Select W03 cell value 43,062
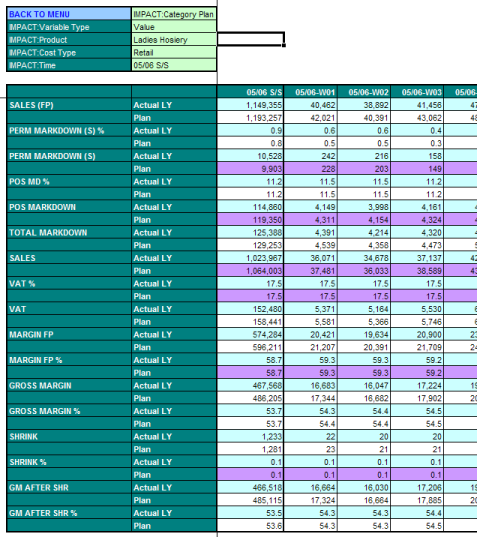Image resolution: width=477 pixels, height=537 pixels. pos(417,118)
